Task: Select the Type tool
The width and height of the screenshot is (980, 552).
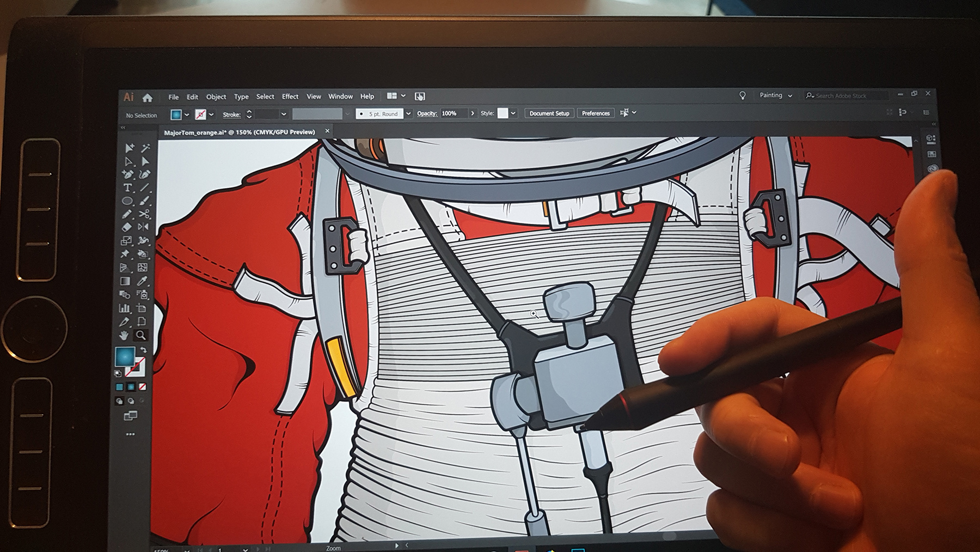Action: [x=127, y=188]
